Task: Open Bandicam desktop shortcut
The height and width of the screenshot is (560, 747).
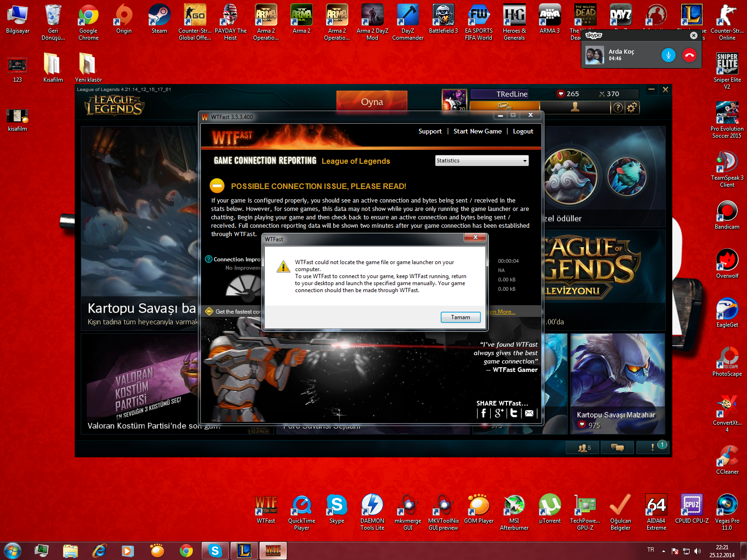Action: [727, 215]
